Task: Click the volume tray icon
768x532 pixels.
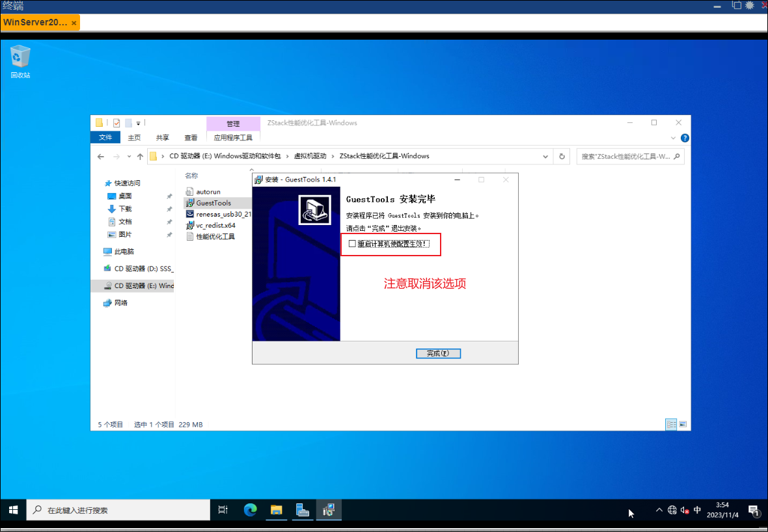Action: point(685,510)
